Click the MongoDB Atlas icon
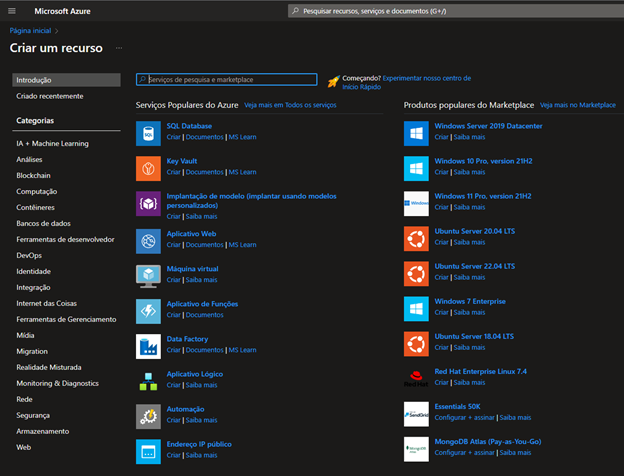Screen dimensions: 624x476 [x=416, y=449]
